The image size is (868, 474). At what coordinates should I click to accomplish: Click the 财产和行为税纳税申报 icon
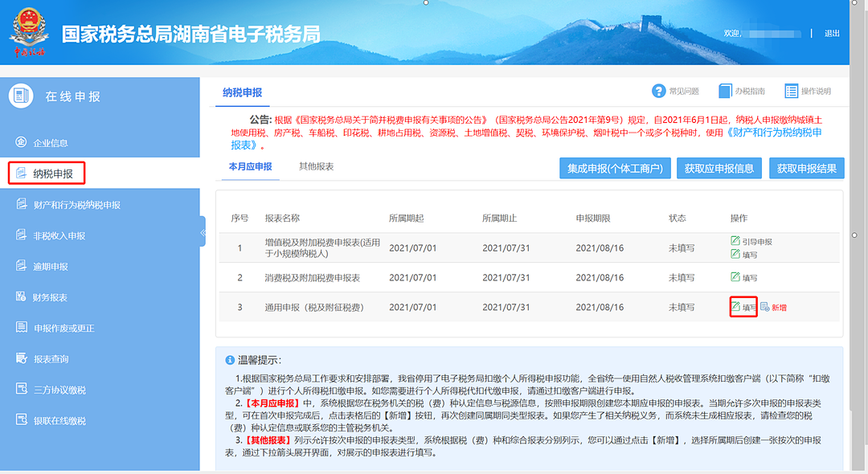[21, 204]
